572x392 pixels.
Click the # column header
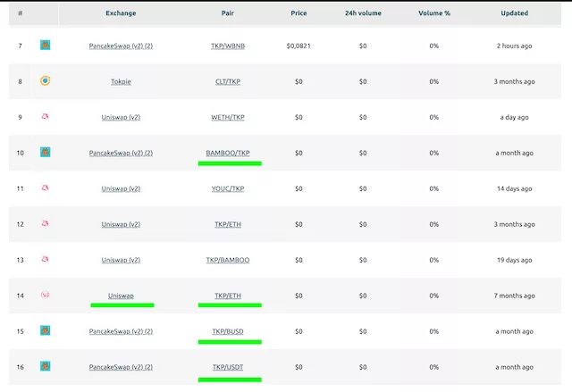pos(20,13)
